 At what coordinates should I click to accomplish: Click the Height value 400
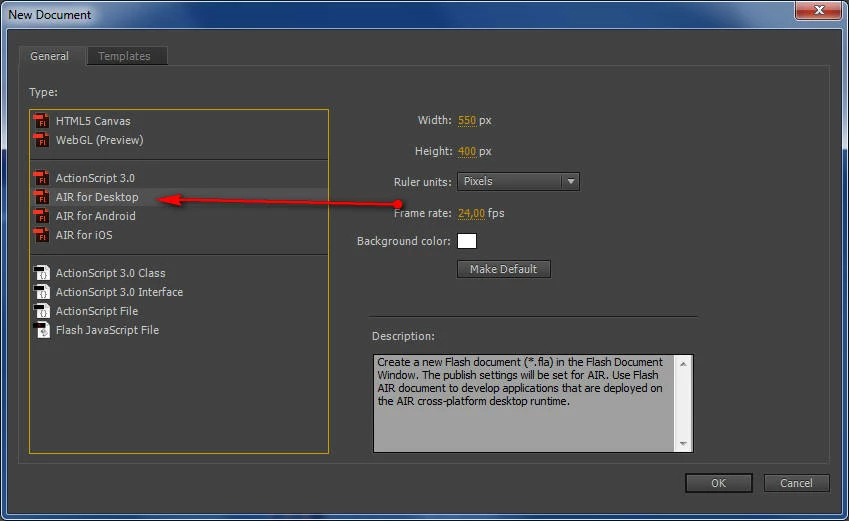467,151
